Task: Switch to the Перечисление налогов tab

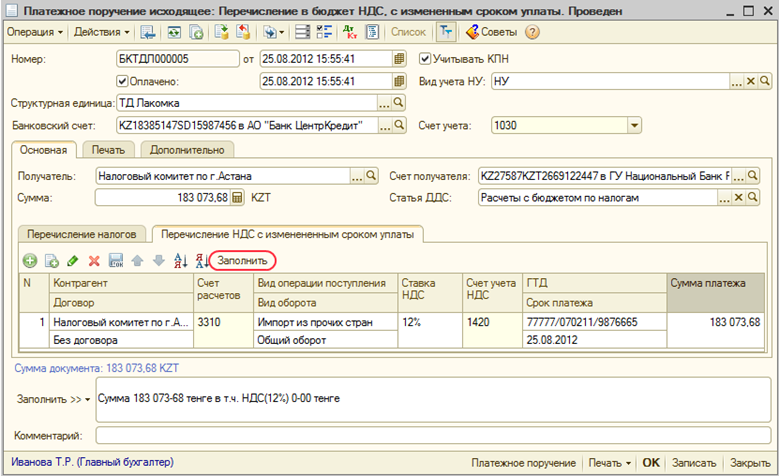Action: coord(83,234)
